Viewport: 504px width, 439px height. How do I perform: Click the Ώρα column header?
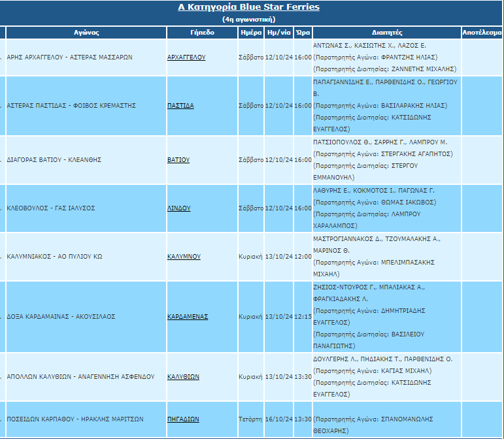[x=303, y=33]
